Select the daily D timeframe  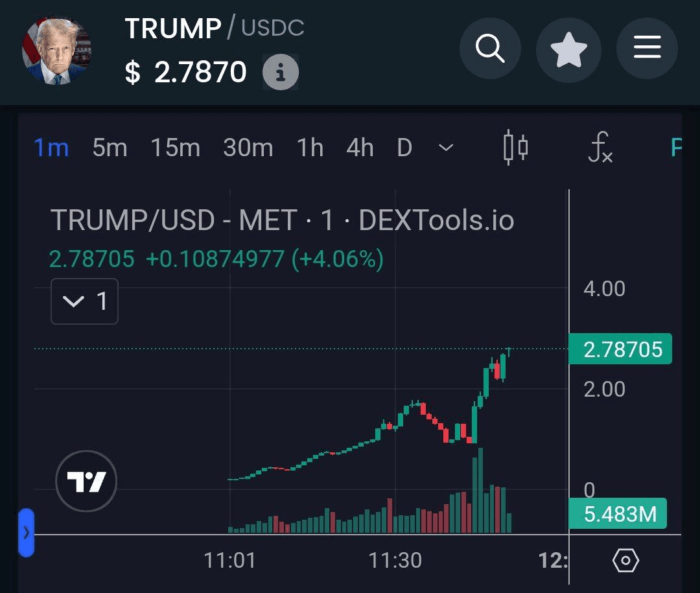(404, 148)
